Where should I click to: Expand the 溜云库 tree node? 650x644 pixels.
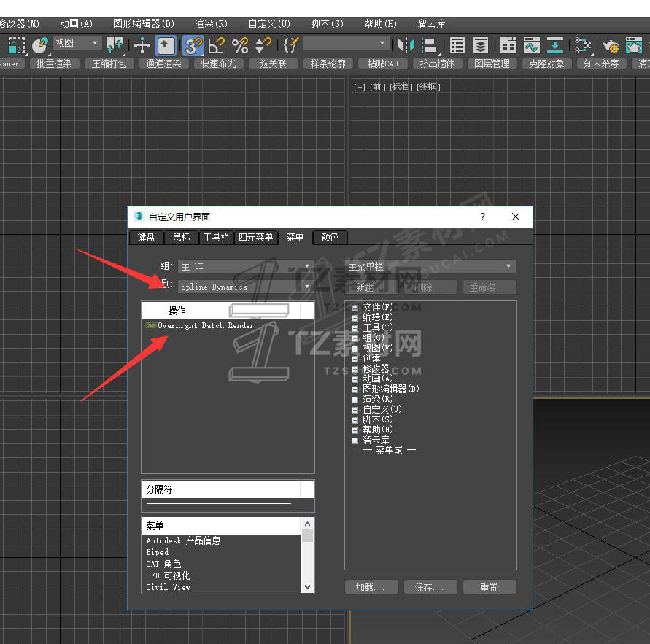tap(355, 441)
